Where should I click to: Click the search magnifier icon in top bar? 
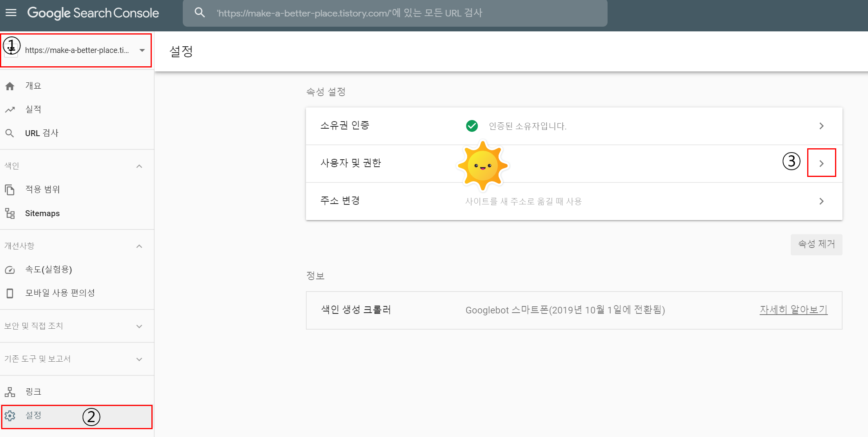click(x=200, y=13)
